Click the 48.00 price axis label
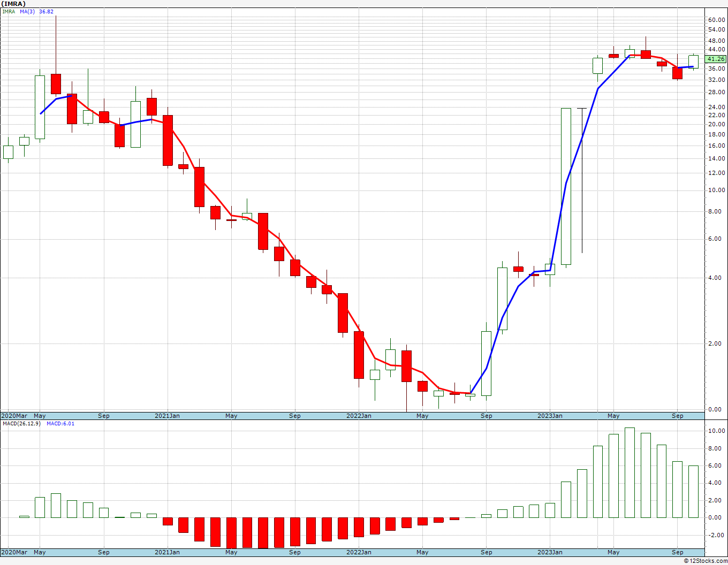This screenshot has width=728, height=565. [x=716, y=41]
